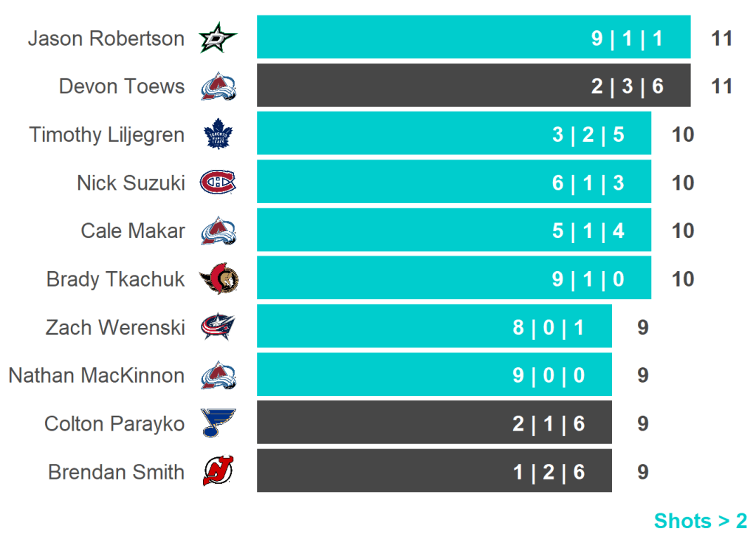Viewport: 756px width, 540px height.
Task: Click the total 9 beside Brendan Smith's bar
Action: click(x=643, y=471)
